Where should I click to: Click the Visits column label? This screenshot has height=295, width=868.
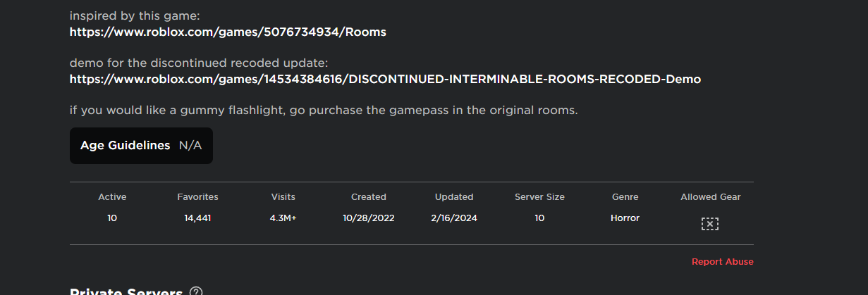tap(283, 197)
